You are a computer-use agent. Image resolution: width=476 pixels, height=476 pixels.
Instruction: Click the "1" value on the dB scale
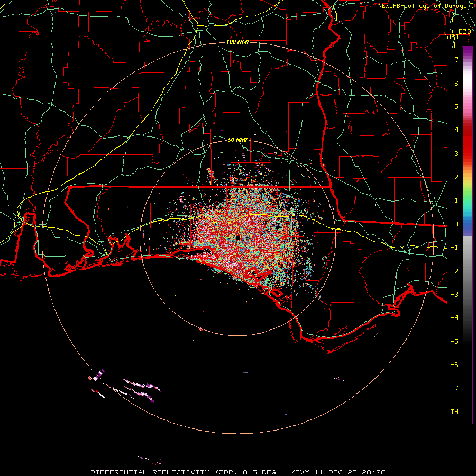pyautogui.click(x=456, y=200)
